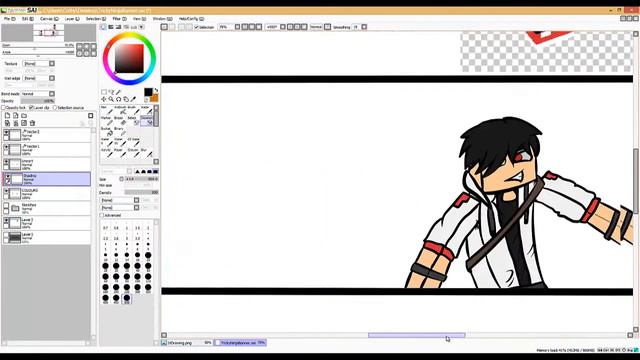Swap foreground and background colors

156,90
